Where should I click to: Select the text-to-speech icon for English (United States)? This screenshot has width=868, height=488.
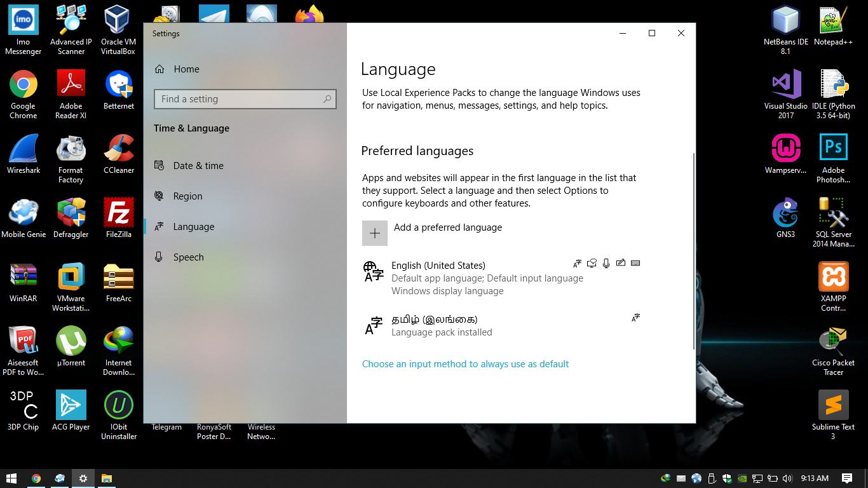tap(592, 262)
